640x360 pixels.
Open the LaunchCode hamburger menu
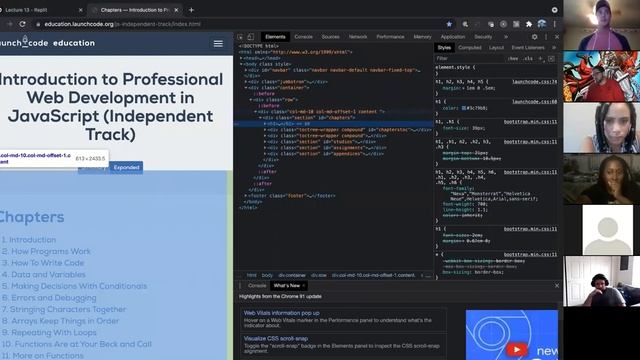(218, 43)
